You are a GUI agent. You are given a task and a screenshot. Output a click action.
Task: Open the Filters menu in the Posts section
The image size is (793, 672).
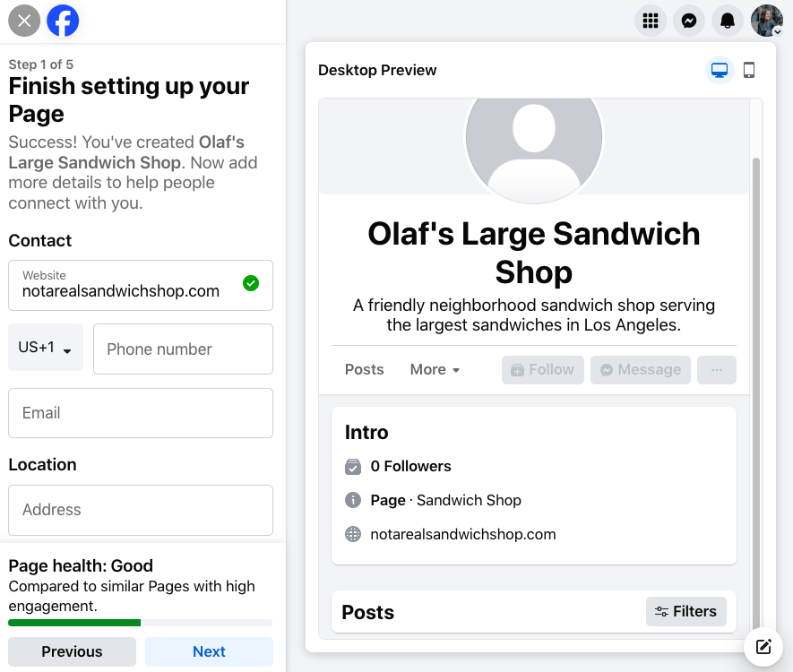tap(685, 611)
